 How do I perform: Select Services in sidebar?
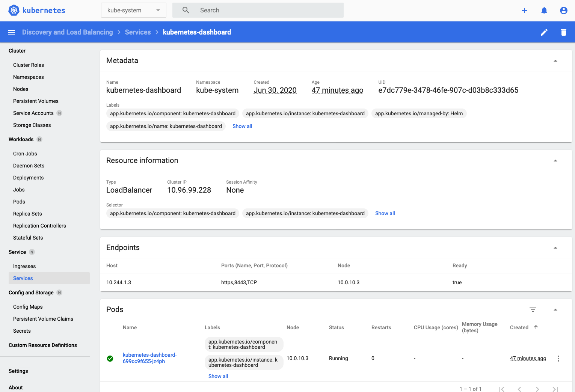[49, 278]
